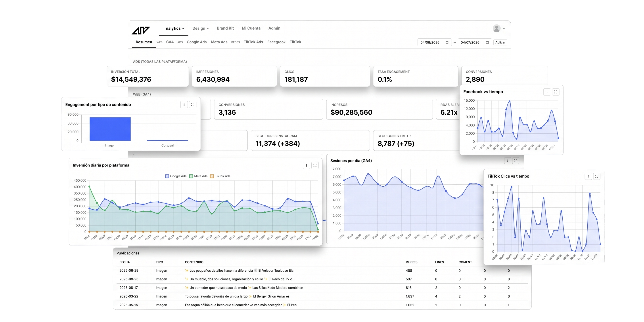This screenshot has height=322, width=644.
Task: Expand the user menu caret arrow
Action: [x=504, y=28]
